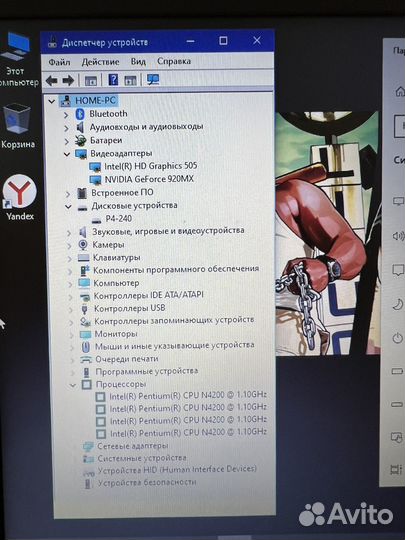Expand the Камеры category
Viewport: 405px width, 540px height.
tap(69, 246)
